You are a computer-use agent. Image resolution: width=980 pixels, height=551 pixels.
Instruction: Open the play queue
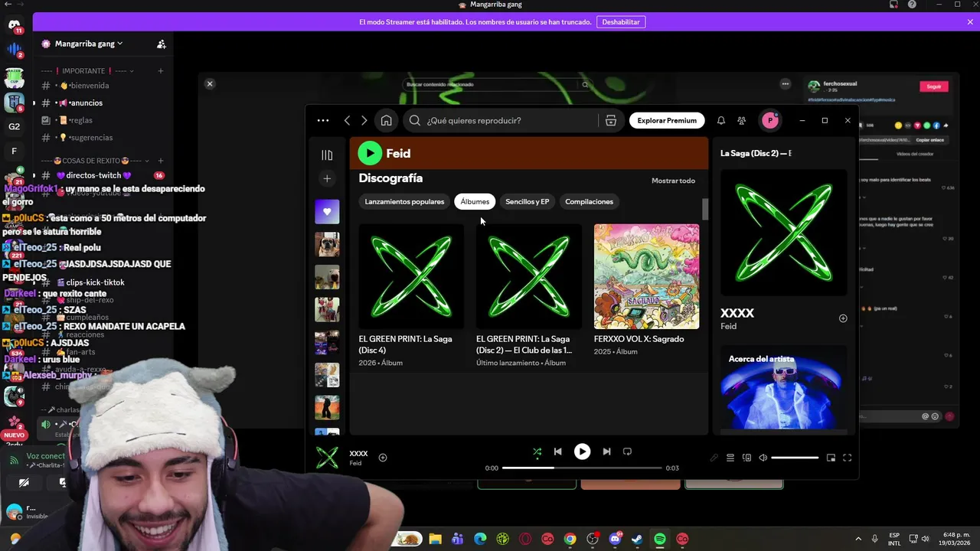[730, 458]
